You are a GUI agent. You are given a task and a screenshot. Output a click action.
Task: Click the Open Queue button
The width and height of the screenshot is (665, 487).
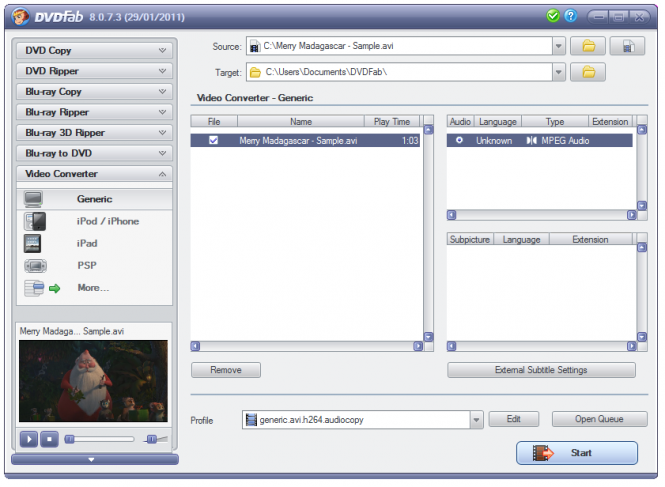pyautogui.click(x=599, y=419)
